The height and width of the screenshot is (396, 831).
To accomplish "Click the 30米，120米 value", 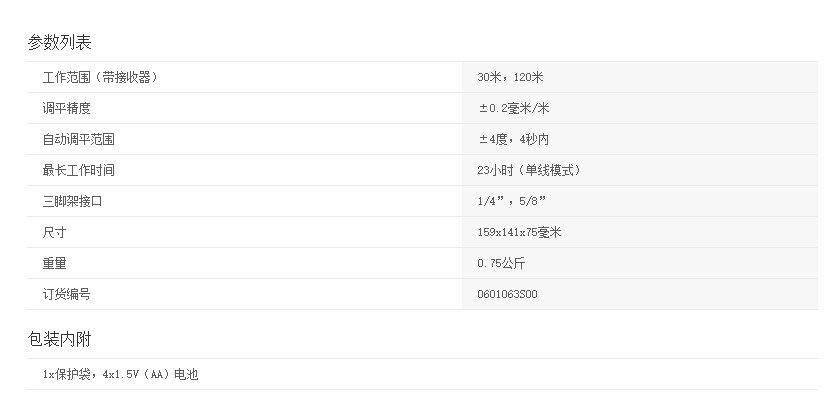I will [x=510, y=77].
